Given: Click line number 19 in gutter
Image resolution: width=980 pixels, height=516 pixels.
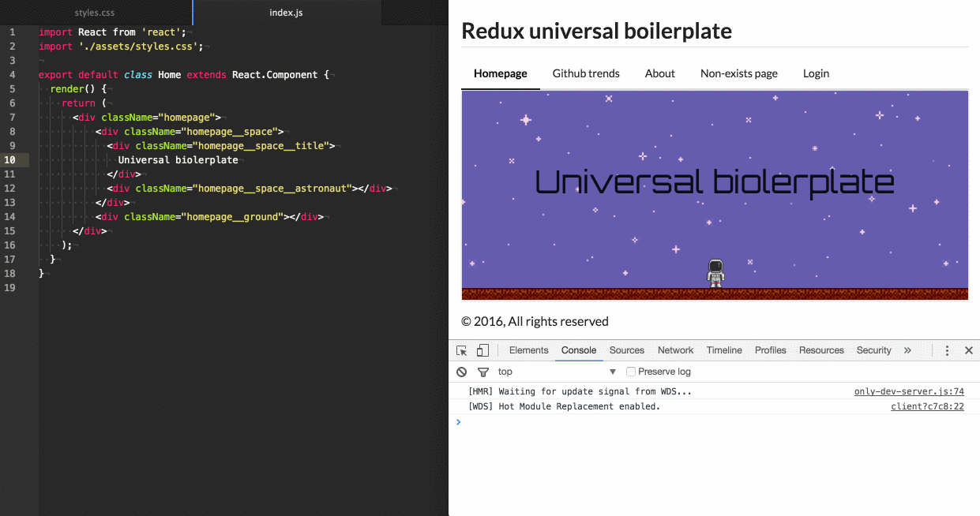Looking at the screenshot, I should (x=9, y=288).
